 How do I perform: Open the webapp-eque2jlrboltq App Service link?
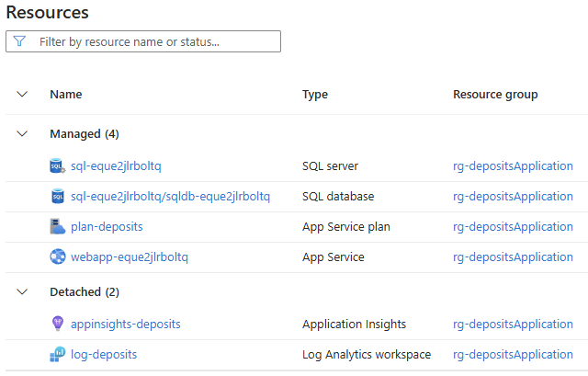(130, 257)
